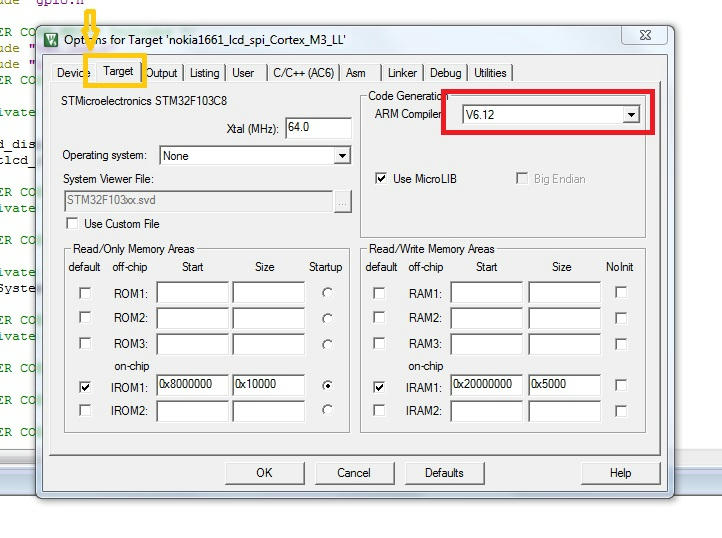Screen dimensions: 722x538
Task: Click the Defaults button
Action: pos(443,473)
